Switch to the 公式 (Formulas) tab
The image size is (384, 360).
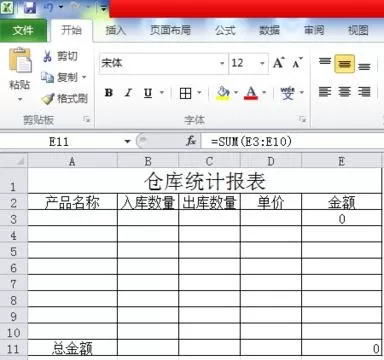[225, 30]
